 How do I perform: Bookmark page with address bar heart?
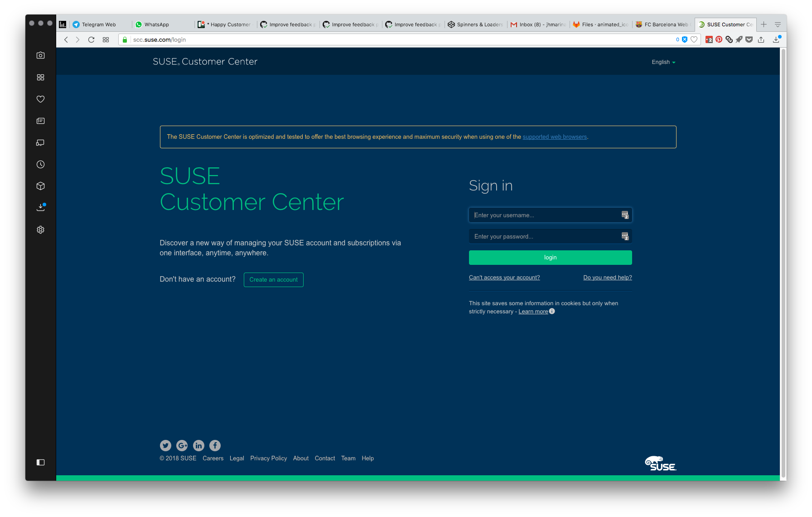(694, 39)
